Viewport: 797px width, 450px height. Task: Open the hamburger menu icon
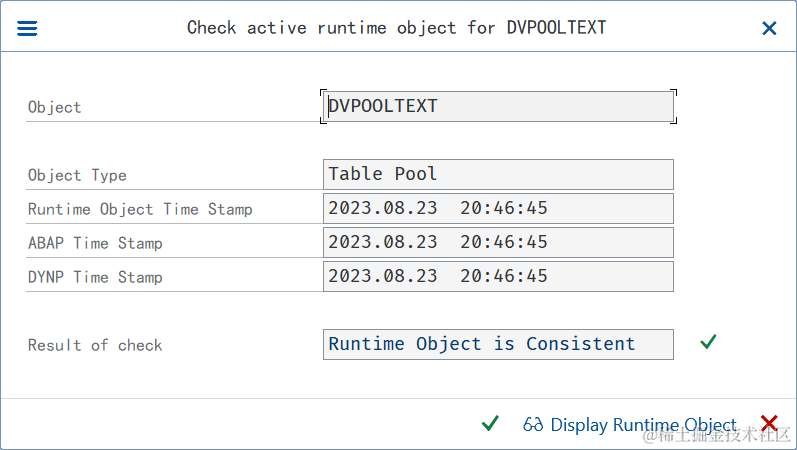(27, 28)
